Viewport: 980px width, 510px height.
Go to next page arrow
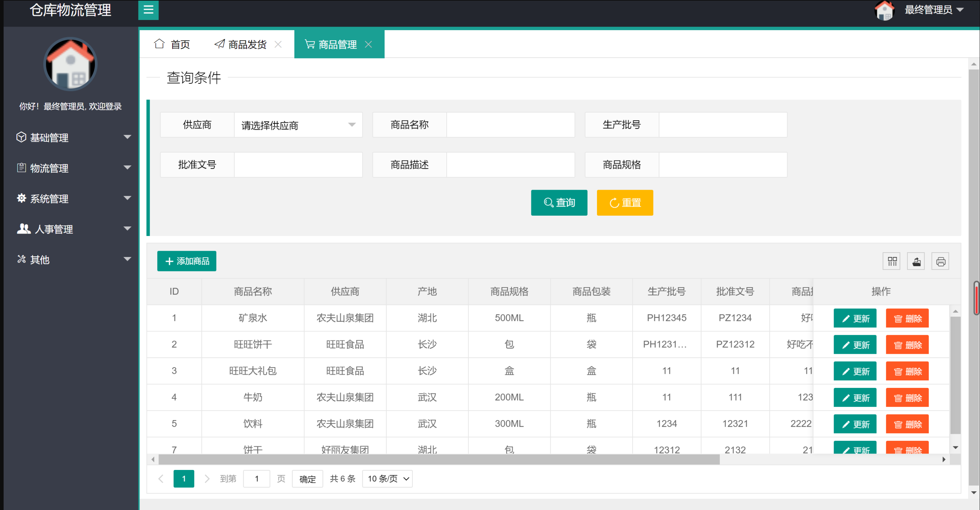coord(207,478)
